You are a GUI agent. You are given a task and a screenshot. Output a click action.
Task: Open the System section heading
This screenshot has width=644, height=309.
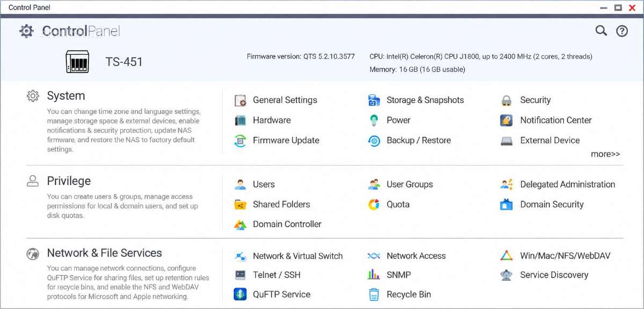pos(66,96)
